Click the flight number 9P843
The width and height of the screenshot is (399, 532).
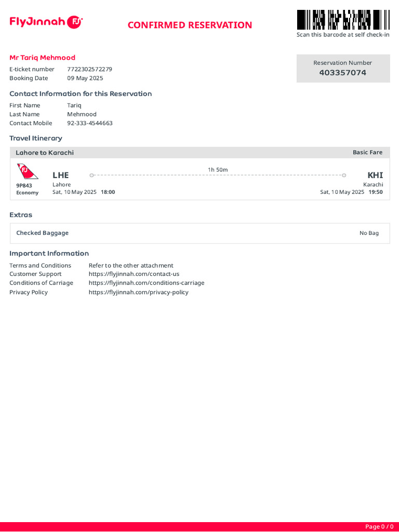[x=24, y=185]
